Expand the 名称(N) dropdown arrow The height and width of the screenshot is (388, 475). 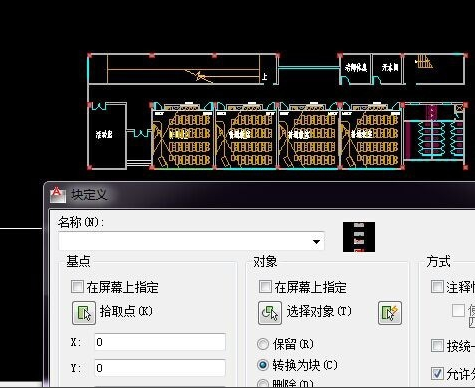pos(316,242)
